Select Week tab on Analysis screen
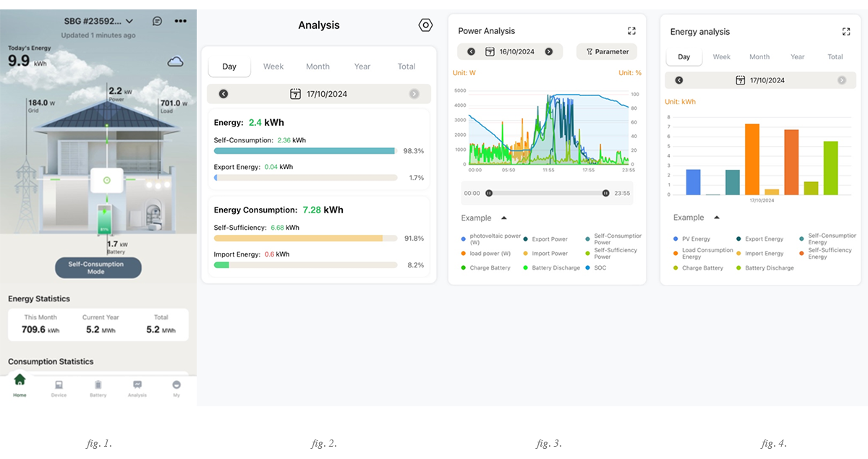The image size is (868, 459). pos(273,67)
